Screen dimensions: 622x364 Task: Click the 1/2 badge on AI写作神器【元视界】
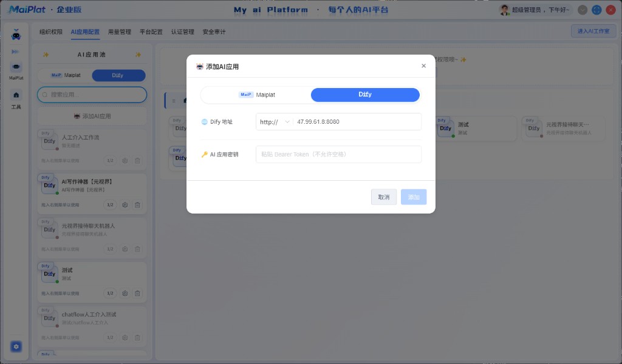coord(111,205)
